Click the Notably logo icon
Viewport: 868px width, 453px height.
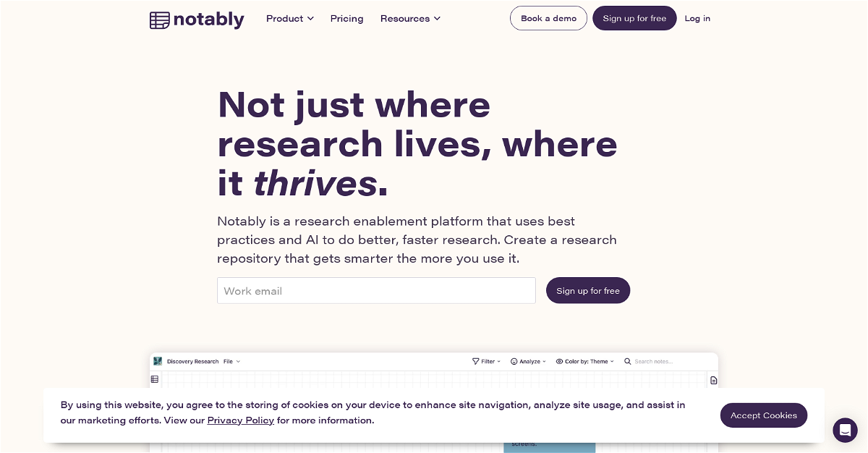click(159, 20)
